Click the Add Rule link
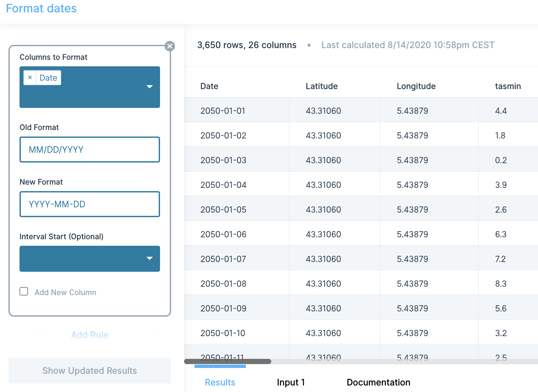 [x=90, y=335]
